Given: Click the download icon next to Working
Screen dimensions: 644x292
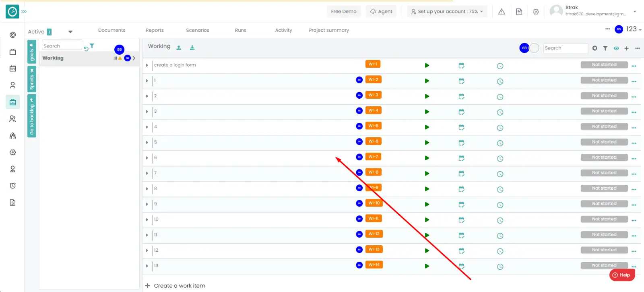Looking at the screenshot, I should (x=192, y=48).
